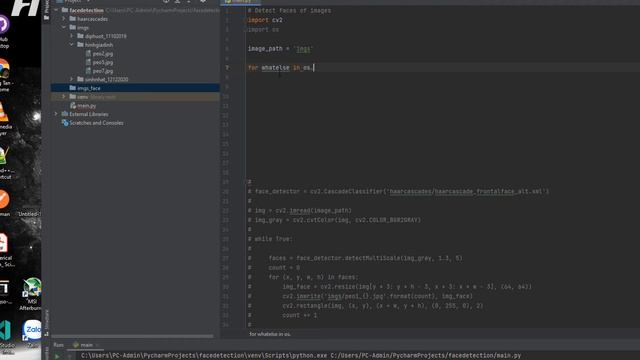Click the CascadeClassifier commented line
The height and width of the screenshot is (360, 640).
398,191
